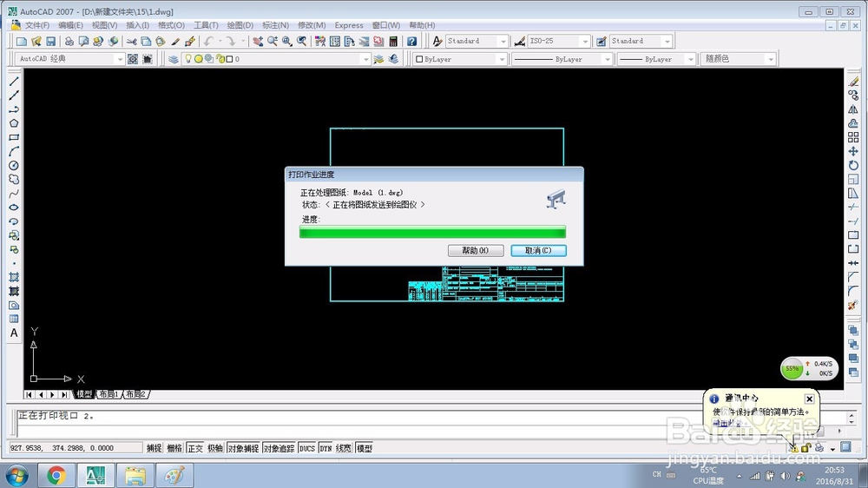Open the Standard table style dropdown
Image resolution: width=868 pixels, height=488 pixels.
click(667, 41)
